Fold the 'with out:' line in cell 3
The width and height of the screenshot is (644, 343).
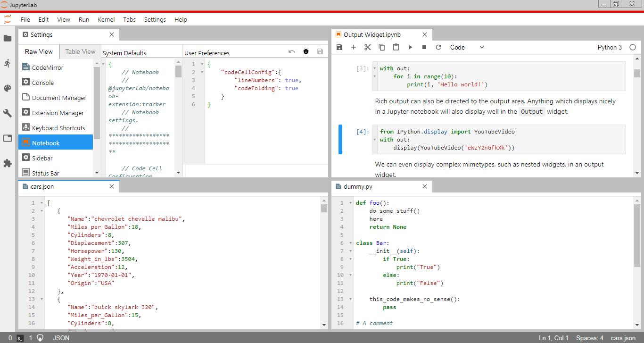pos(375,68)
